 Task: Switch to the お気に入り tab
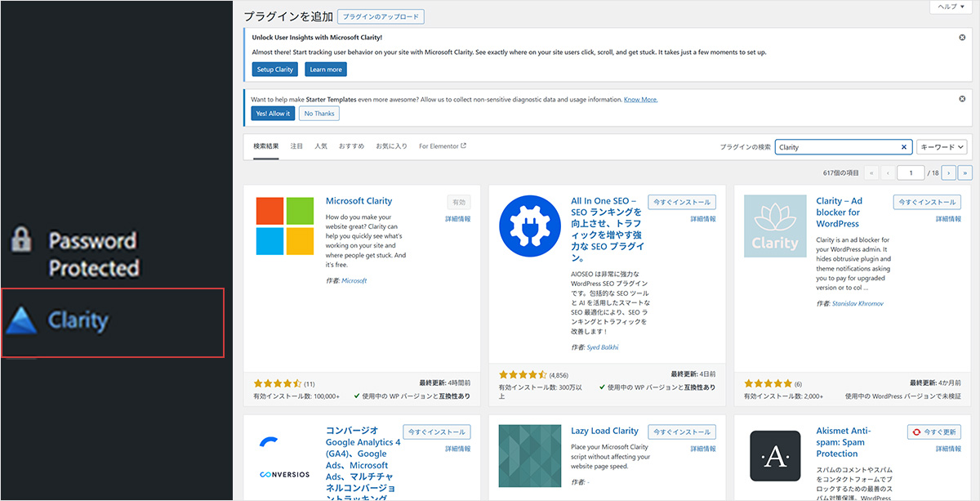391,146
